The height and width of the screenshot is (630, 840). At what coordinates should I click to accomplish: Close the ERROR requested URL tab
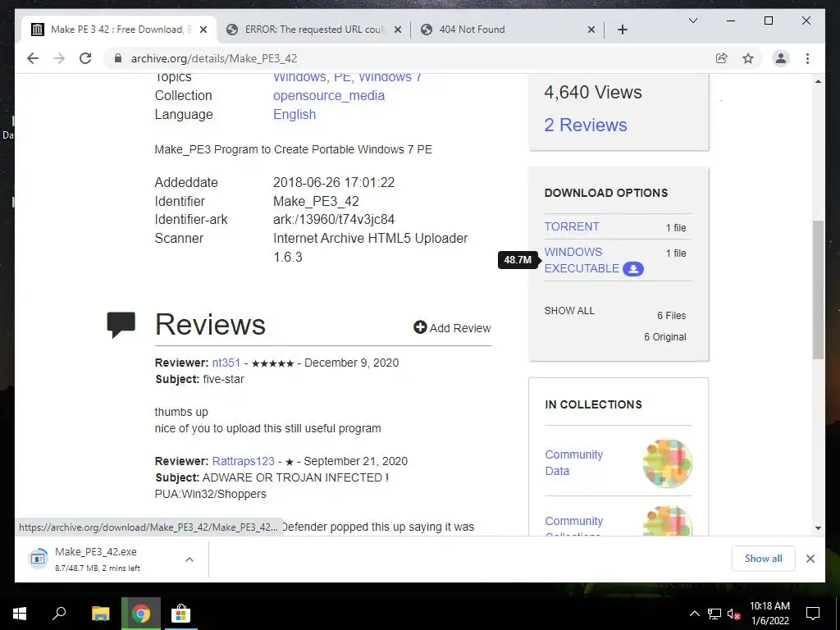tap(398, 30)
